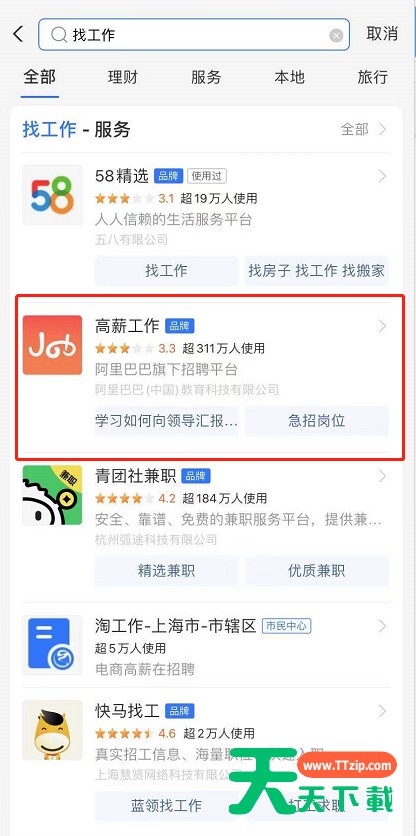Open 淘工作 details chevron
Screen dimensions: 416x836
[382, 626]
